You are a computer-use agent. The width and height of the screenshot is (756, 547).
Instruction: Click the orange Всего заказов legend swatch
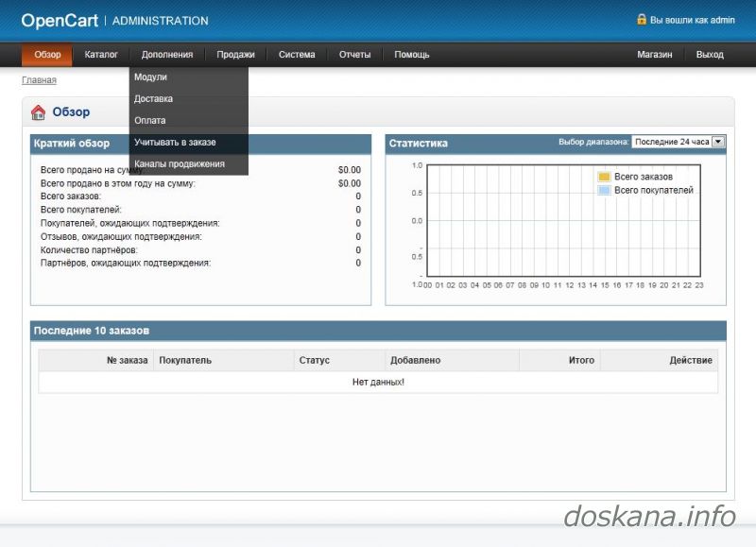(x=604, y=177)
